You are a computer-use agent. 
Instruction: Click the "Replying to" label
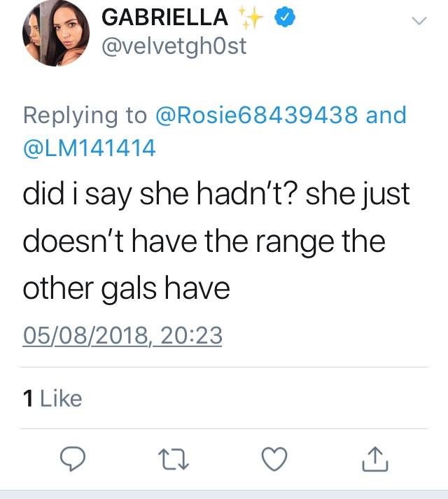(x=85, y=115)
